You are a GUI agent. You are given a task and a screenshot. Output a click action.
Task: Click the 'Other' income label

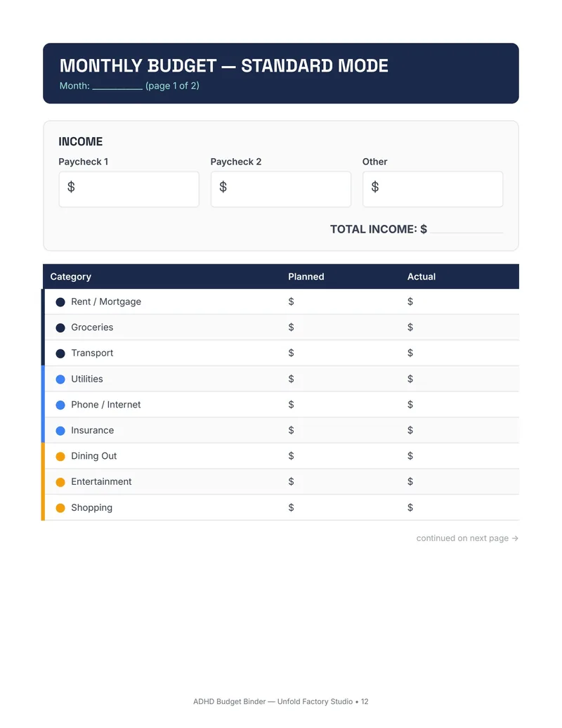coord(375,162)
